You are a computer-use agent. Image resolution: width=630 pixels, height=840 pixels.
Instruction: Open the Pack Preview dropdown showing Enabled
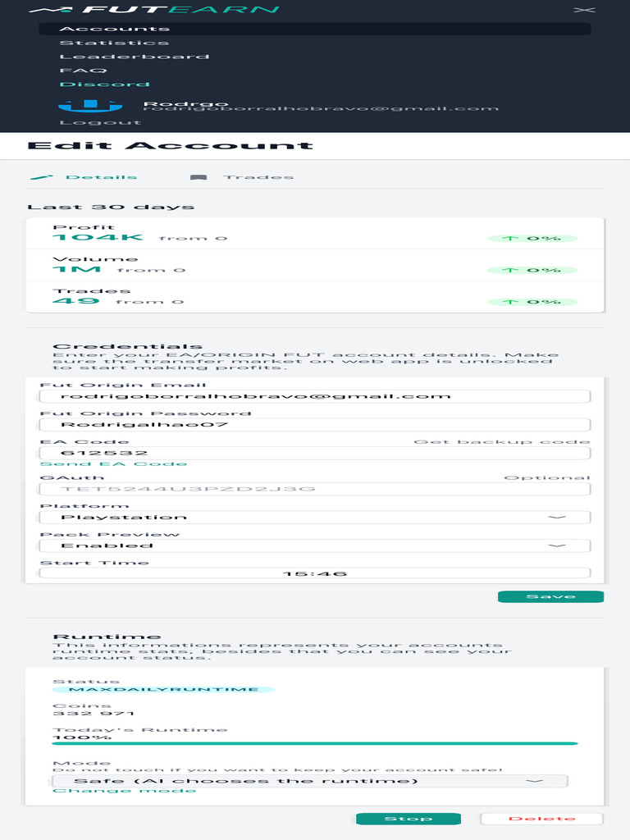(x=315, y=546)
